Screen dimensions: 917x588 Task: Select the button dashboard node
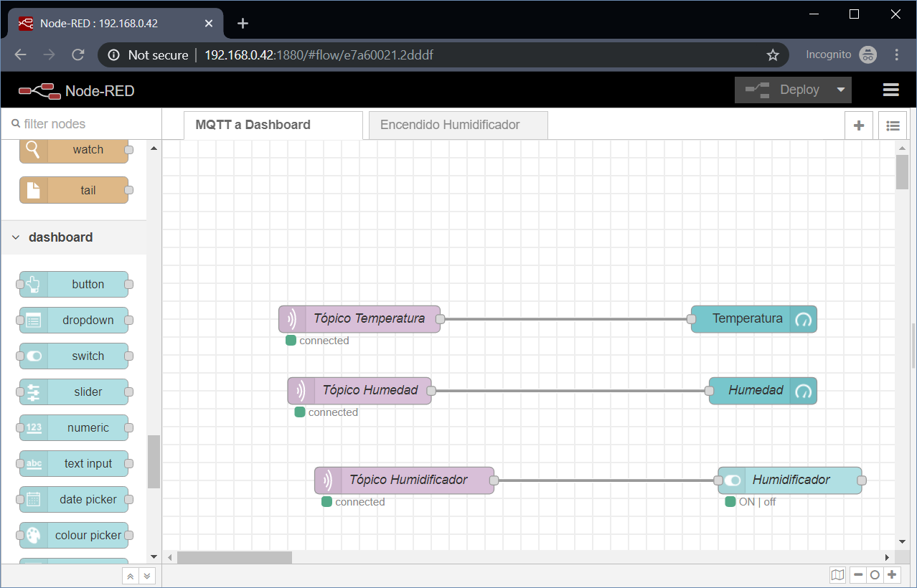point(74,285)
